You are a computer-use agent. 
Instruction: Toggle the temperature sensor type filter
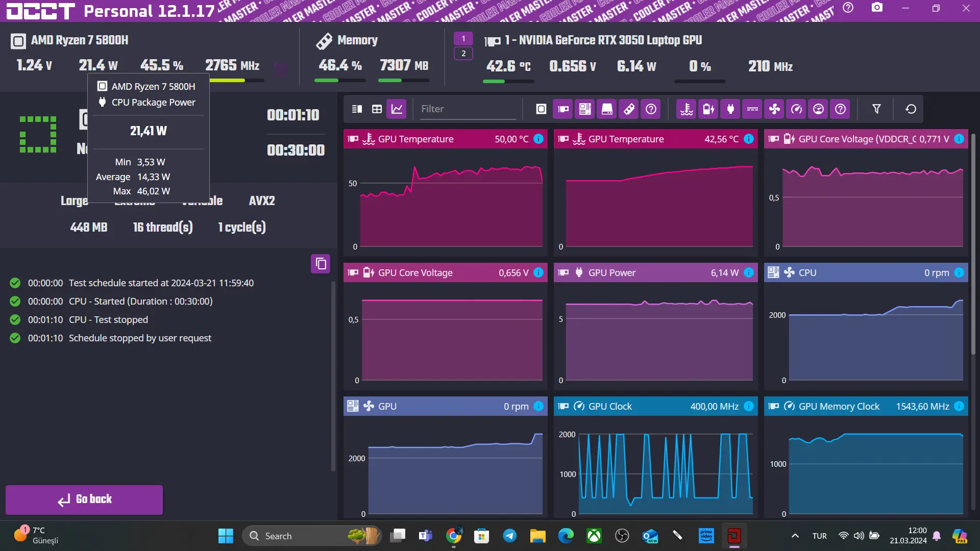(687, 109)
